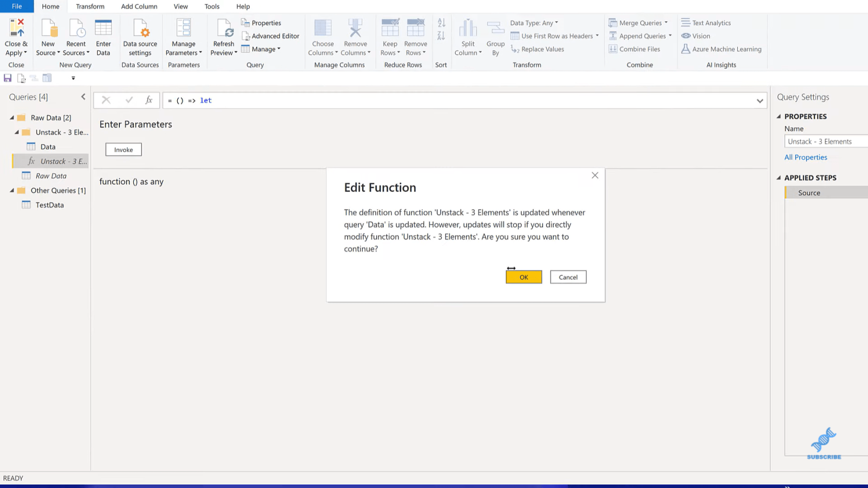Open the Merge Queries dropdown
The width and height of the screenshot is (868, 488).
638,23
